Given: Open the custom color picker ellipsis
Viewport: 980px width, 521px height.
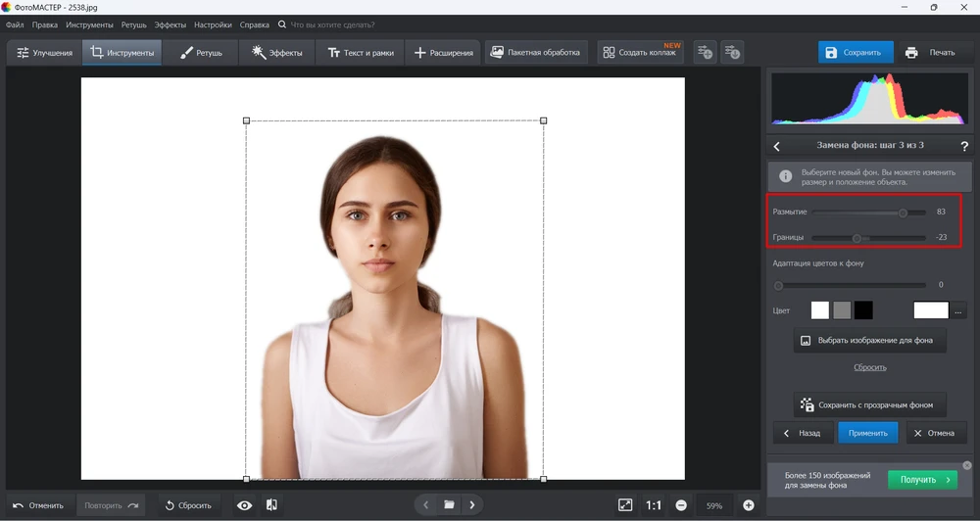Looking at the screenshot, I should [958, 310].
